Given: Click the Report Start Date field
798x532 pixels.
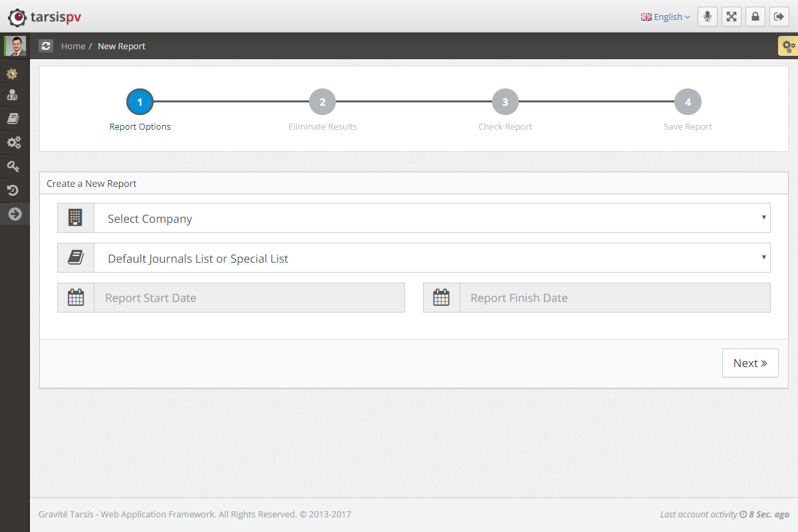Looking at the screenshot, I should (249, 298).
